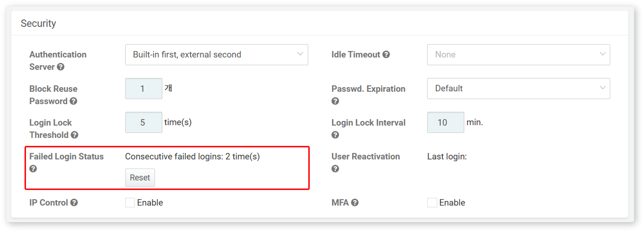The width and height of the screenshot is (644, 232).
Task: Click help icon next to Block Reuse Password
Action: pyautogui.click(x=73, y=101)
